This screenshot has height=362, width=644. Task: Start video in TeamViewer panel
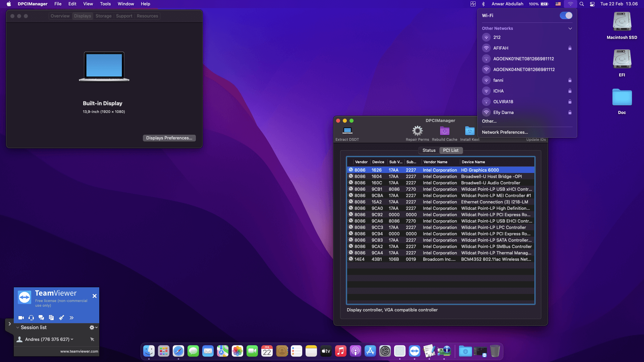[21, 318]
